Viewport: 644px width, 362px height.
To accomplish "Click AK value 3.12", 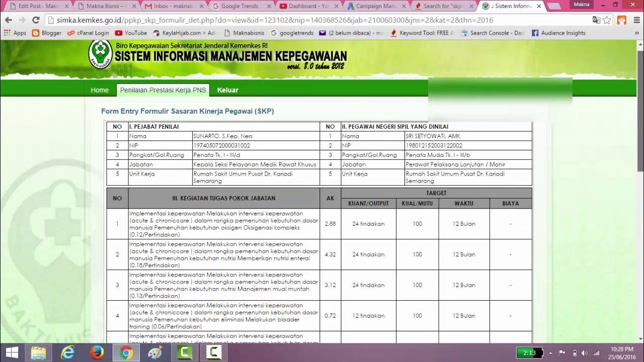I will point(330,285).
